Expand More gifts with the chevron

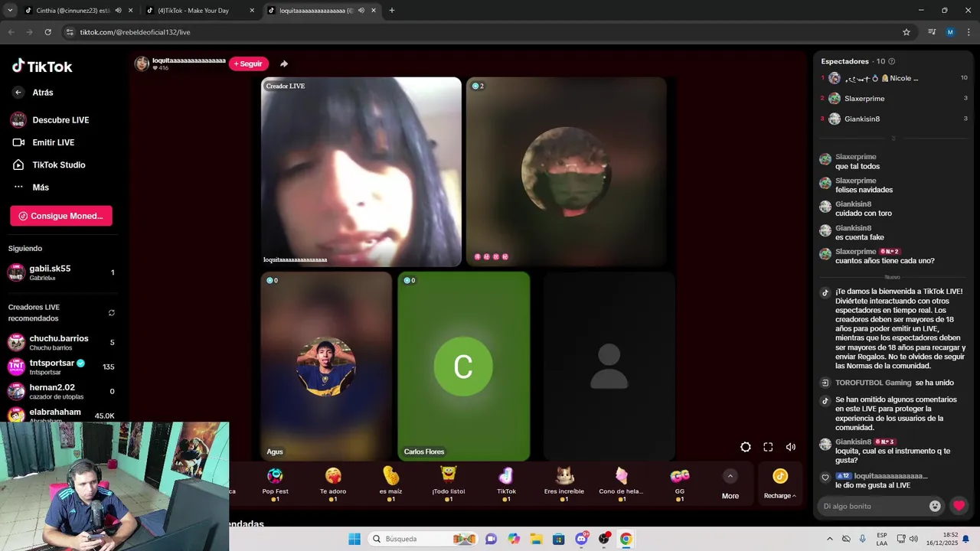click(x=730, y=476)
